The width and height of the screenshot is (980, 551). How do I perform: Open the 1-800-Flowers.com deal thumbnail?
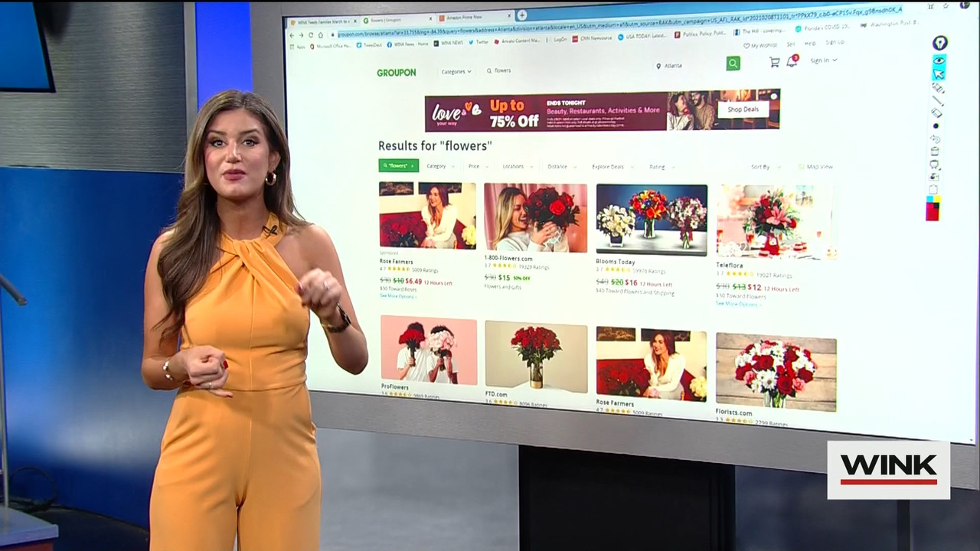pyautogui.click(x=536, y=217)
